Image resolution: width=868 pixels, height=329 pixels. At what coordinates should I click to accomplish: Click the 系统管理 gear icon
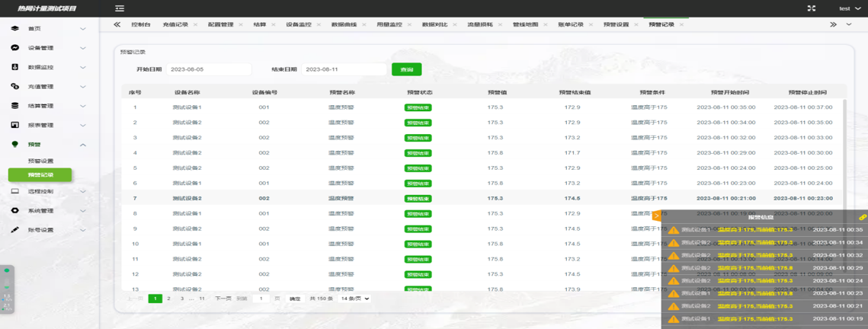pyautogui.click(x=15, y=211)
